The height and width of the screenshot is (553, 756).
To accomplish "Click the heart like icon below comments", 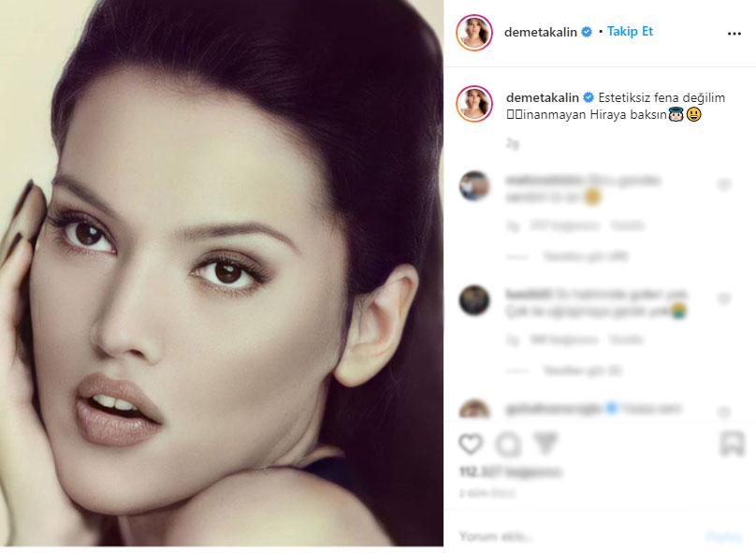I will [471, 444].
